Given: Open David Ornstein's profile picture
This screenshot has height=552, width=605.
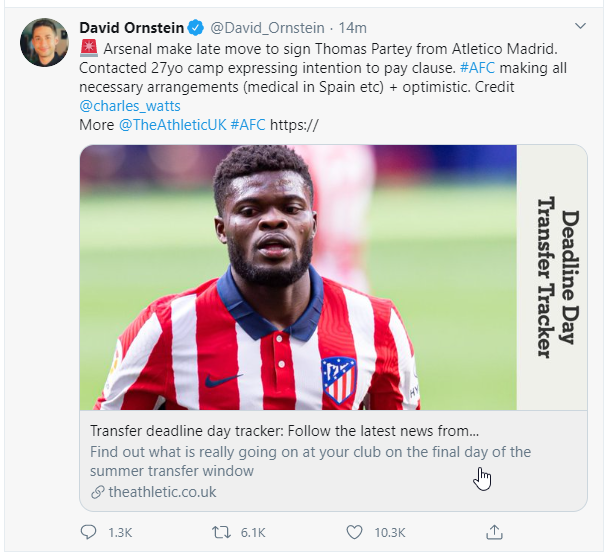Looking at the screenshot, I should 44,42.
